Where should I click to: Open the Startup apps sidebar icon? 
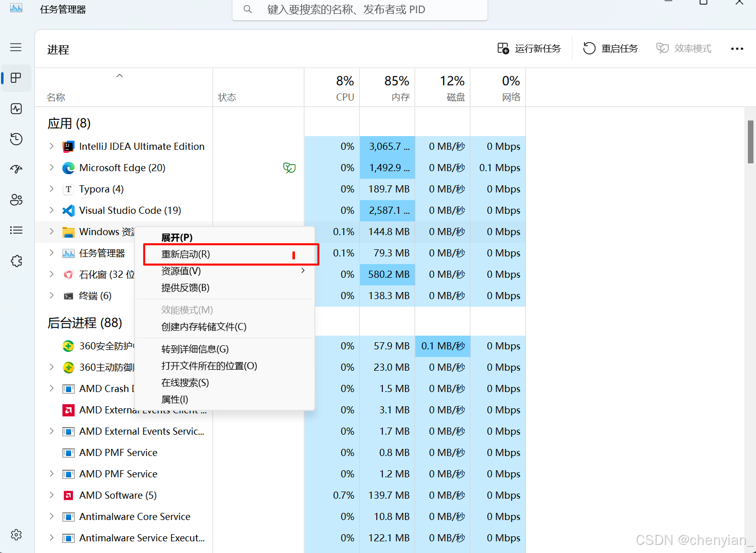pos(16,169)
